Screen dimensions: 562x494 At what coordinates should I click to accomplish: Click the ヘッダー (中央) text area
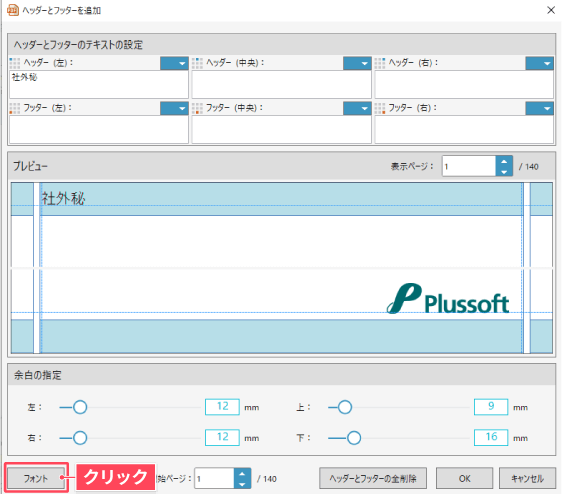pyautogui.click(x=281, y=84)
